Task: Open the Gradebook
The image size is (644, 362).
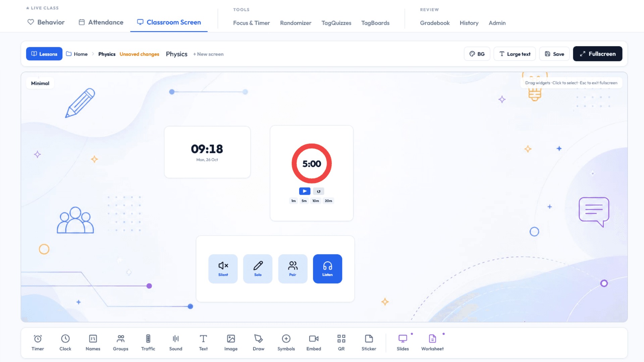Action: tap(435, 23)
